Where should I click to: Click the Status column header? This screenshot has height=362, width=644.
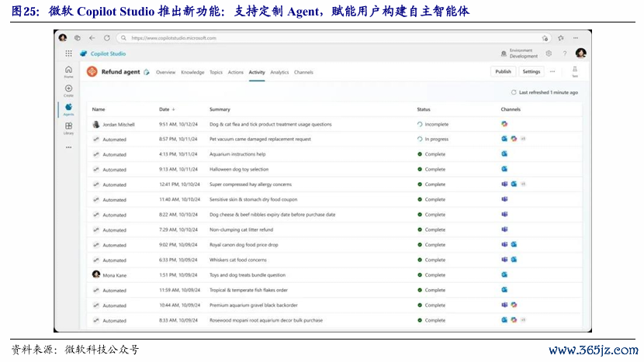(x=424, y=109)
